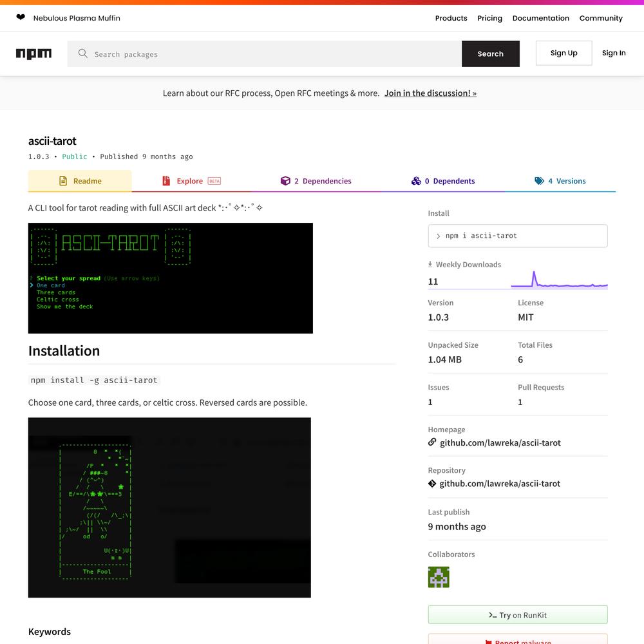Click the npm install -g ascii-tarot code

[94, 381]
